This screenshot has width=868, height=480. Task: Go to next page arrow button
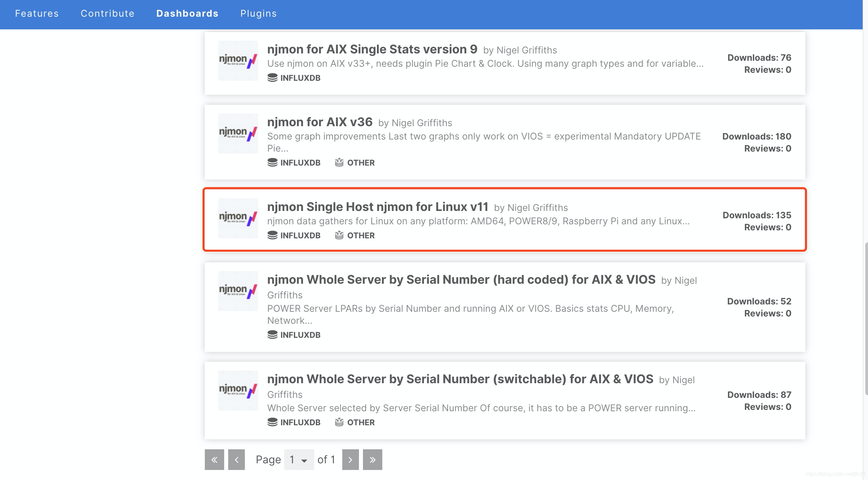click(350, 459)
